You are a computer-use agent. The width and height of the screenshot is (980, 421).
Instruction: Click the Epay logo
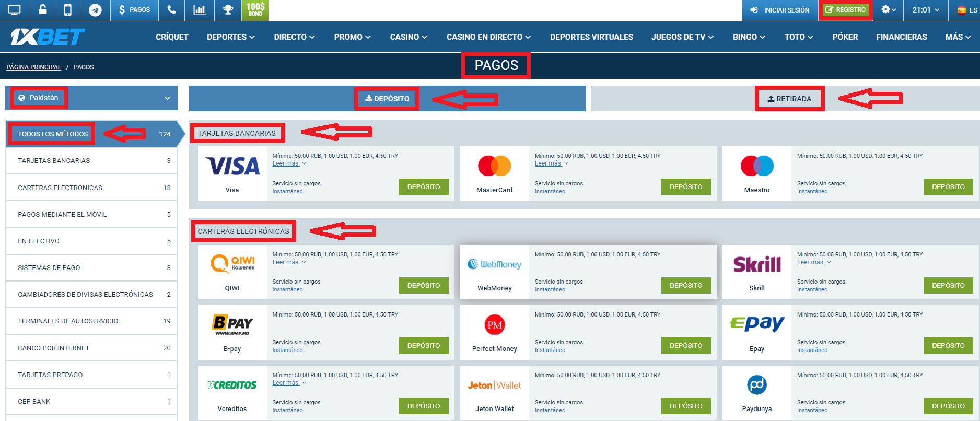pos(757,324)
